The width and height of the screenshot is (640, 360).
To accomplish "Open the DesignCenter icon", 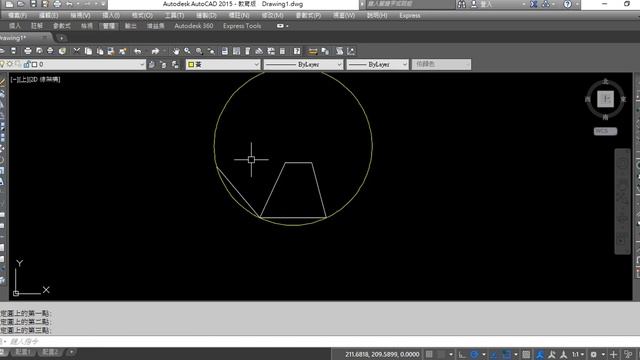I will pyautogui.click(x=236, y=51).
